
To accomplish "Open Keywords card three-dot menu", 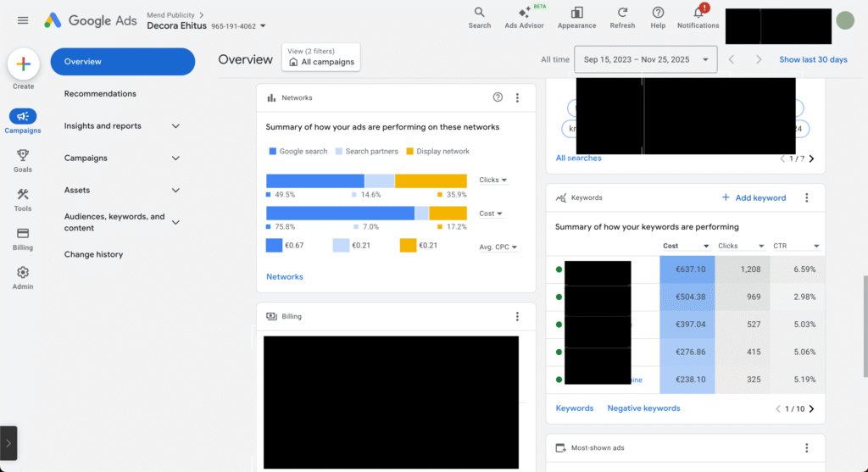I will pyautogui.click(x=806, y=197).
